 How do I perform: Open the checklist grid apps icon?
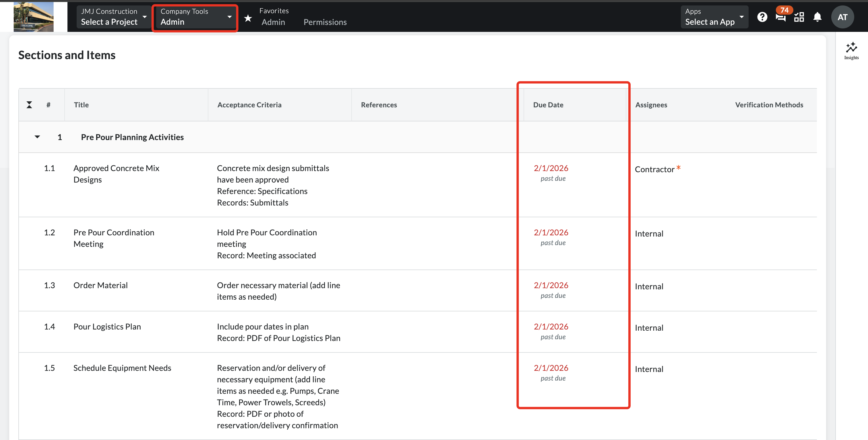(799, 17)
